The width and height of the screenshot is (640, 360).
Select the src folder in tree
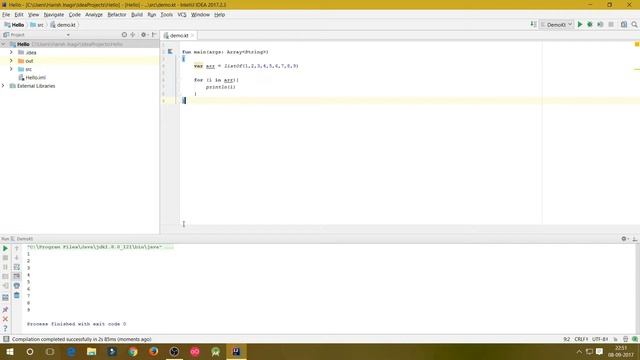pos(25,69)
